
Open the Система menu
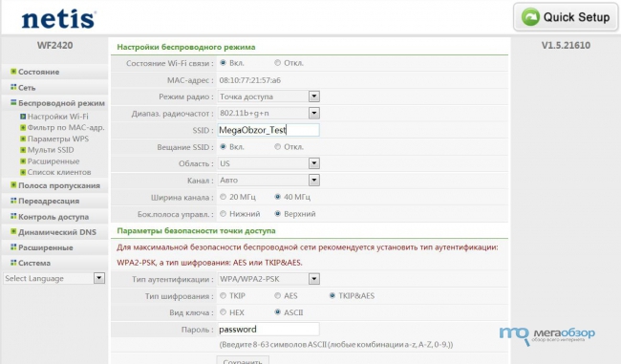(x=34, y=263)
